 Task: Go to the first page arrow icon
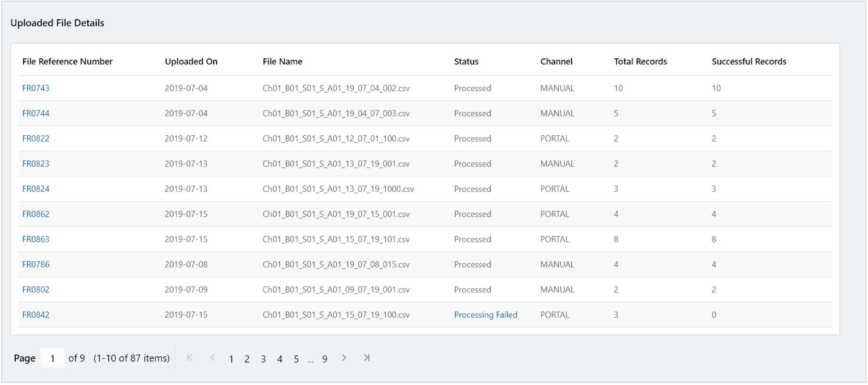tap(190, 358)
